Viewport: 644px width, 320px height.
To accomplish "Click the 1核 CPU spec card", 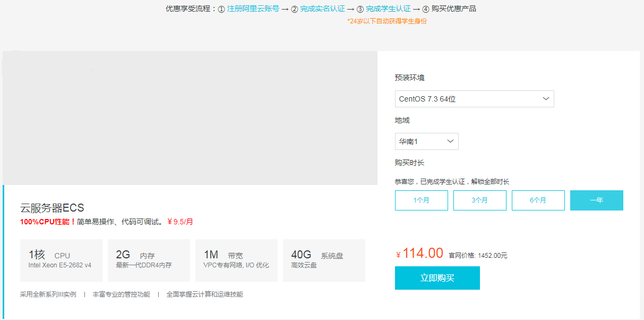I will [x=61, y=260].
